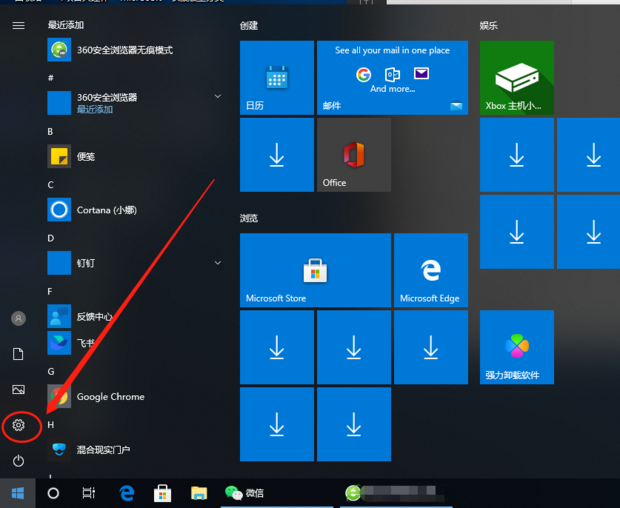
Task: Open the 强力卸载软件 tile
Action: (517, 347)
